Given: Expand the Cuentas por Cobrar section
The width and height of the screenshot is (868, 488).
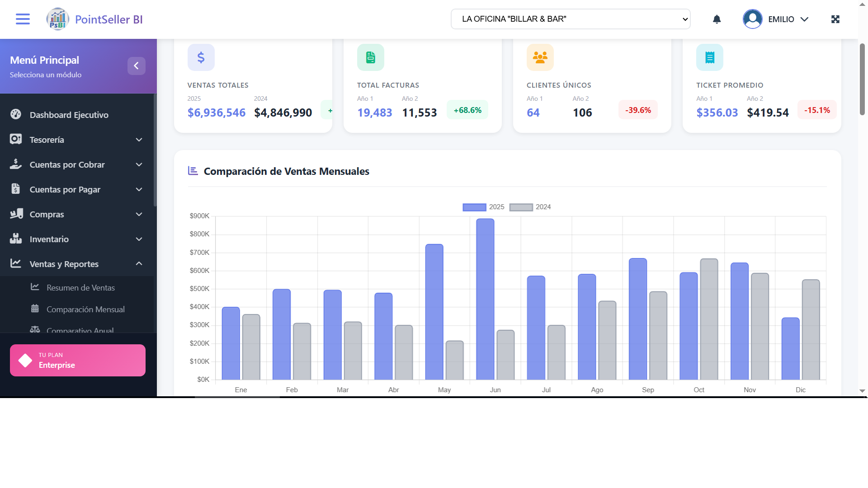Looking at the screenshot, I should [x=67, y=164].
